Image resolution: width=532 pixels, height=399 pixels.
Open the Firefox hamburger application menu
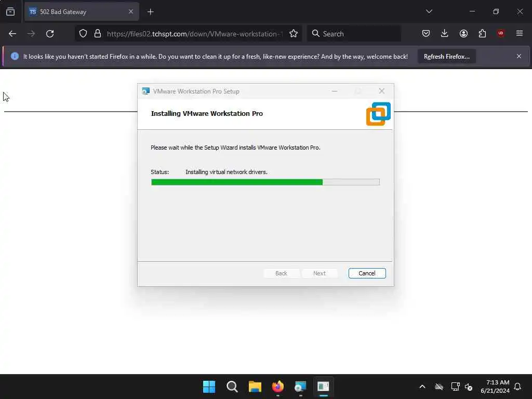[x=520, y=33]
